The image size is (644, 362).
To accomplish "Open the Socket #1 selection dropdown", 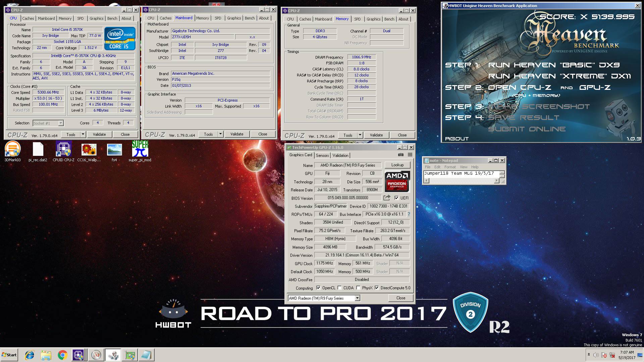I will click(61, 123).
